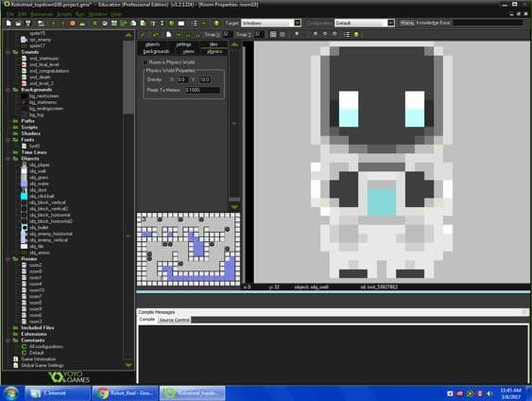Open the Source Control tab in Compile Messages
Image resolution: width=532 pixels, height=401 pixels.
coord(174,321)
